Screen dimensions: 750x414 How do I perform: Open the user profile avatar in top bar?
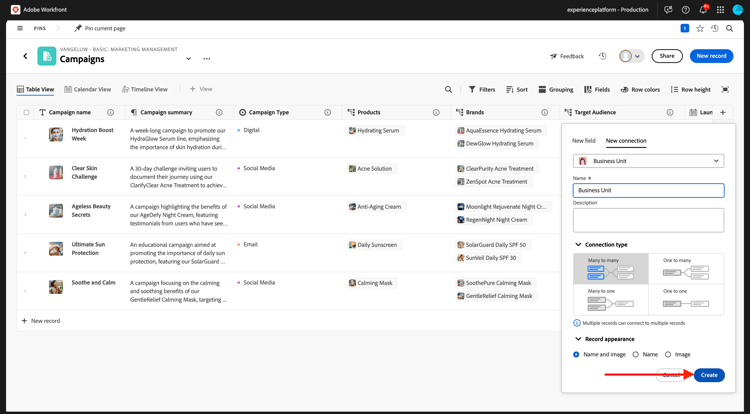click(737, 10)
